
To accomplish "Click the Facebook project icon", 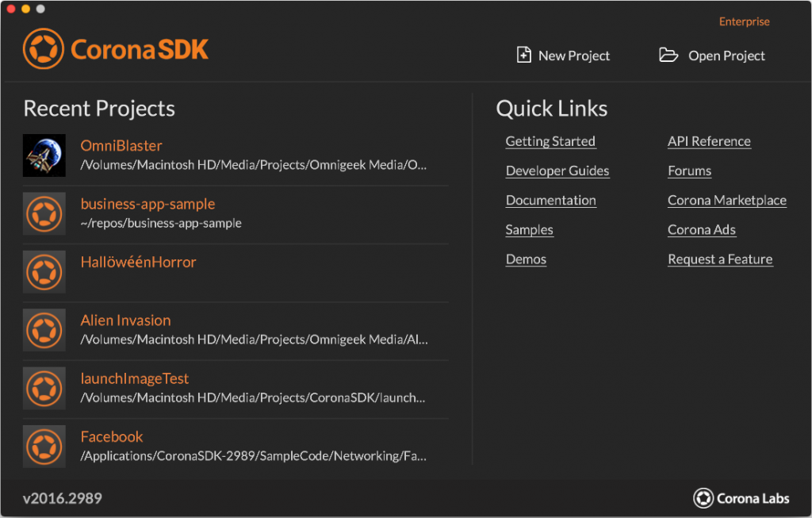I will pos(44,447).
